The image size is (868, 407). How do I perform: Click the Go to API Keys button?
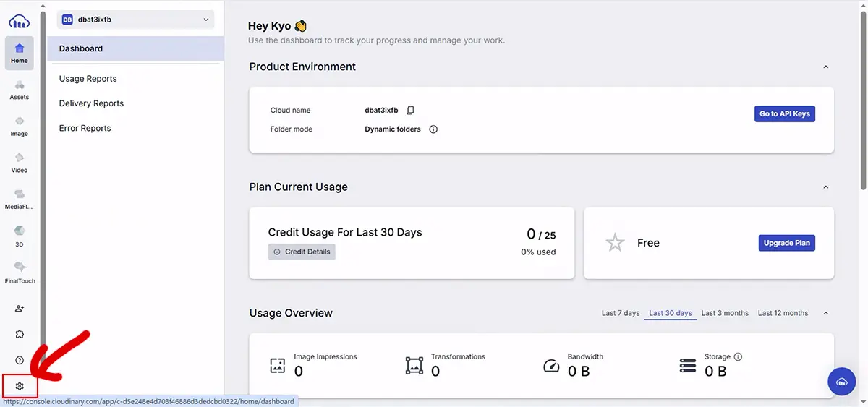pos(784,114)
